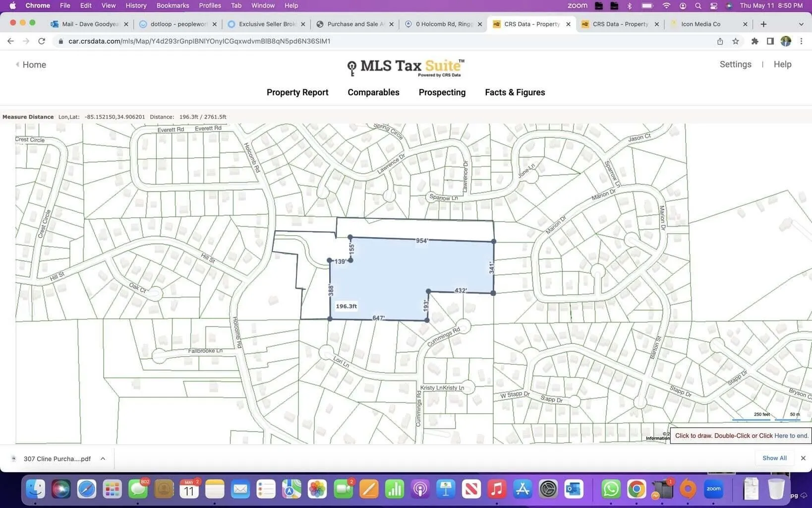Image resolution: width=812 pixels, height=508 pixels.
Task: Toggle the Chrome side panel icon
Action: (770, 41)
